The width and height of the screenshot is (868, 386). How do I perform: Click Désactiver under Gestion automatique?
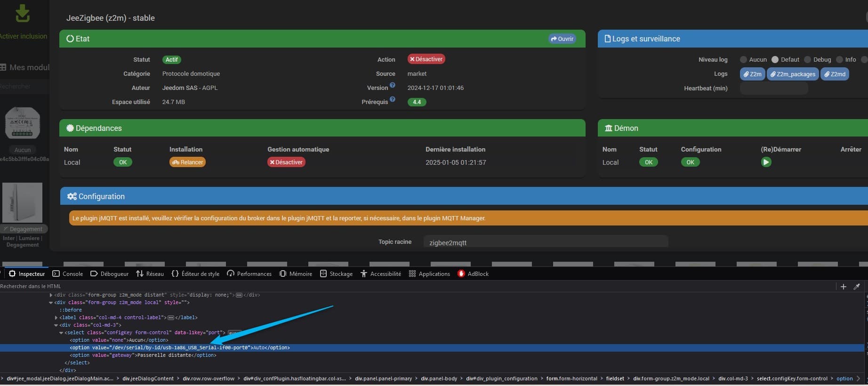point(286,162)
